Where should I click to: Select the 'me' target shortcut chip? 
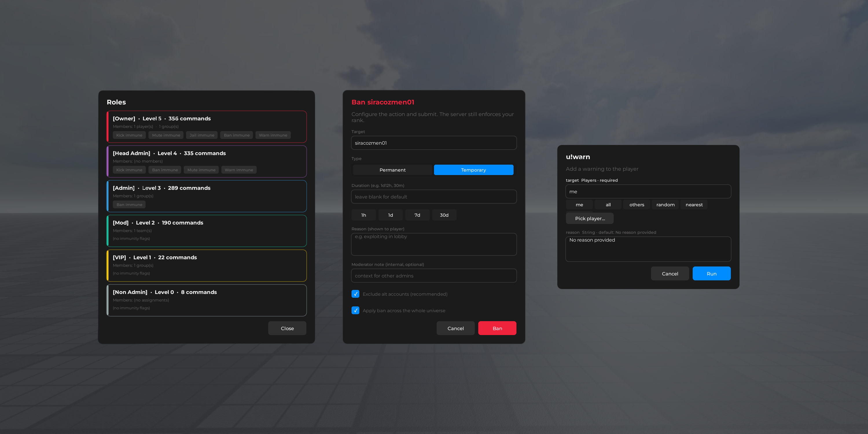[x=579, y=205]
